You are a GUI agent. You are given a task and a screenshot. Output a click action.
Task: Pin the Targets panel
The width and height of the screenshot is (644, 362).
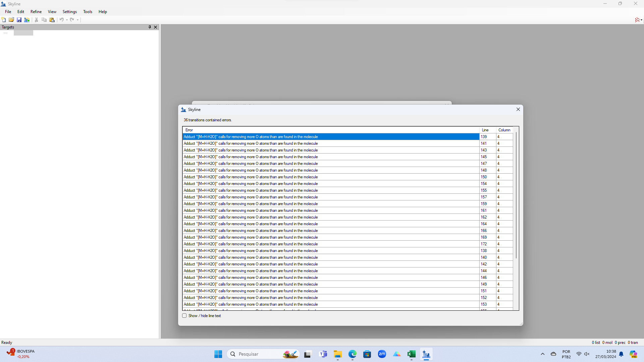coord(150,27)
